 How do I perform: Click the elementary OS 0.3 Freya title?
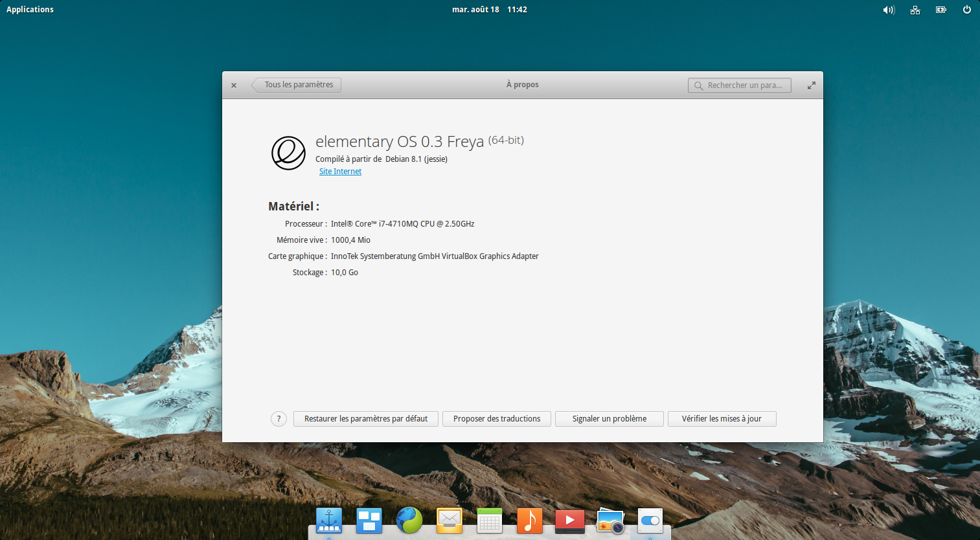pyautogui.click(x=400, y=142)
